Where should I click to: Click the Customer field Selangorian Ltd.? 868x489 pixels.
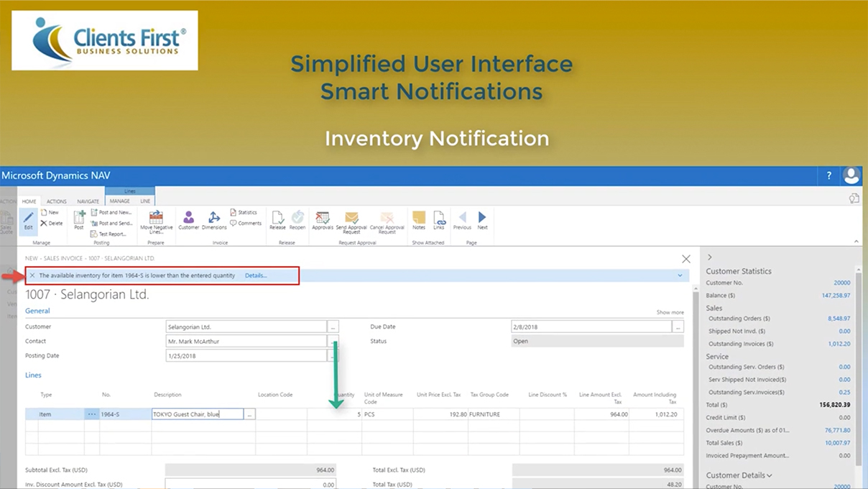[x=246, y=326]
